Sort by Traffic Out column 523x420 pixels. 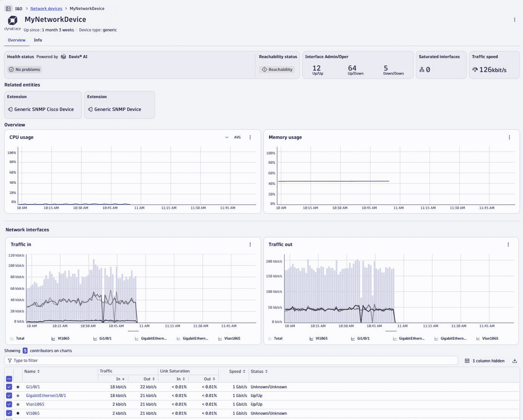150,379
